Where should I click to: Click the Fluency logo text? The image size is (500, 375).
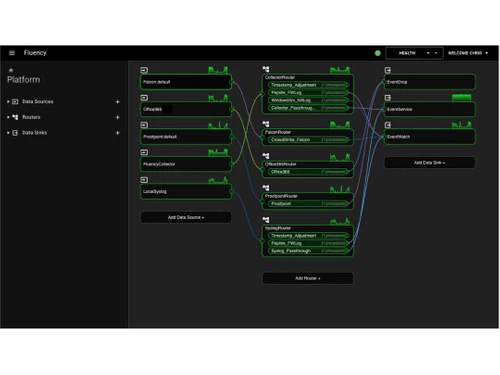click(x=35, y=53)
